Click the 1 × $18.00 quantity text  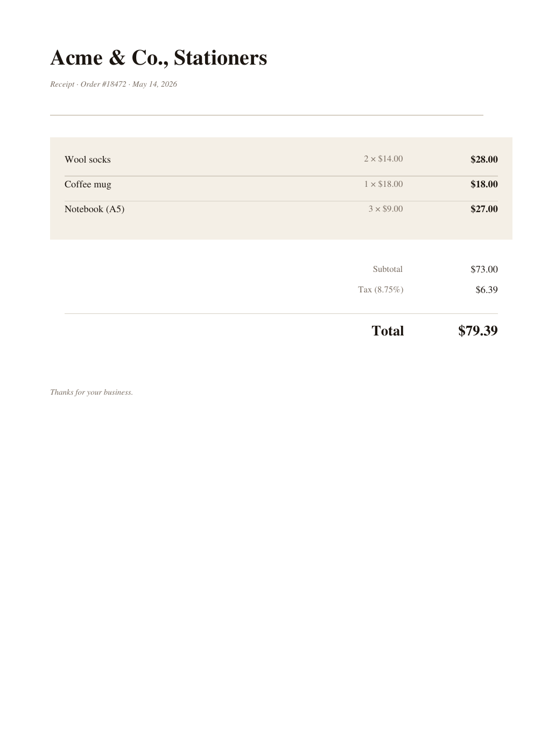(x=383, y=184)
